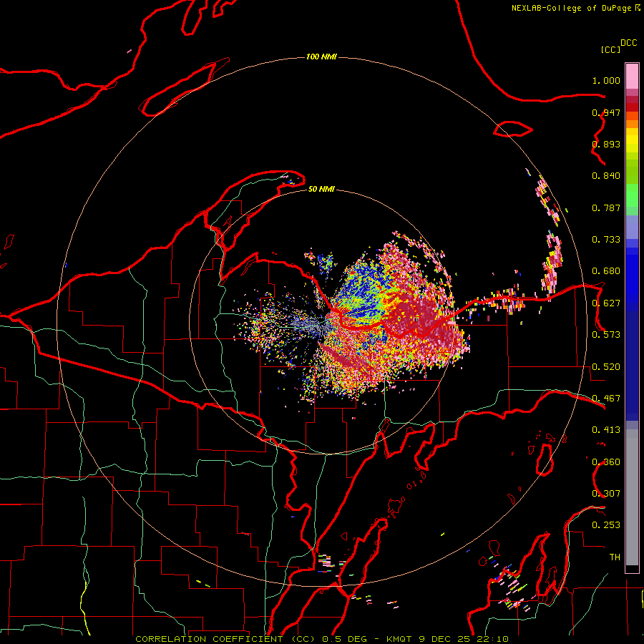
Task: Click the 0.520 color scale value
Action: click(606, 367)
